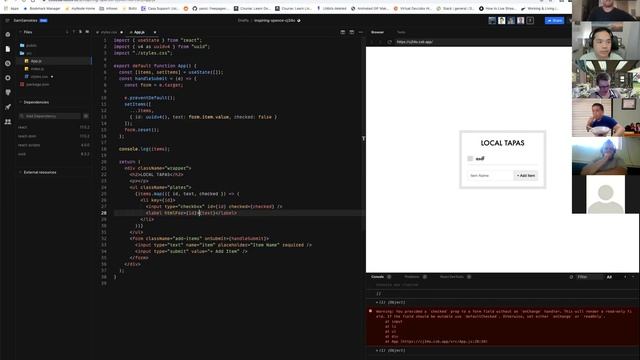Image resolution: width=640 pixels, height=360 pixels.
Task: Click the Item Name input in preview
Action: [x=490, y=176]
